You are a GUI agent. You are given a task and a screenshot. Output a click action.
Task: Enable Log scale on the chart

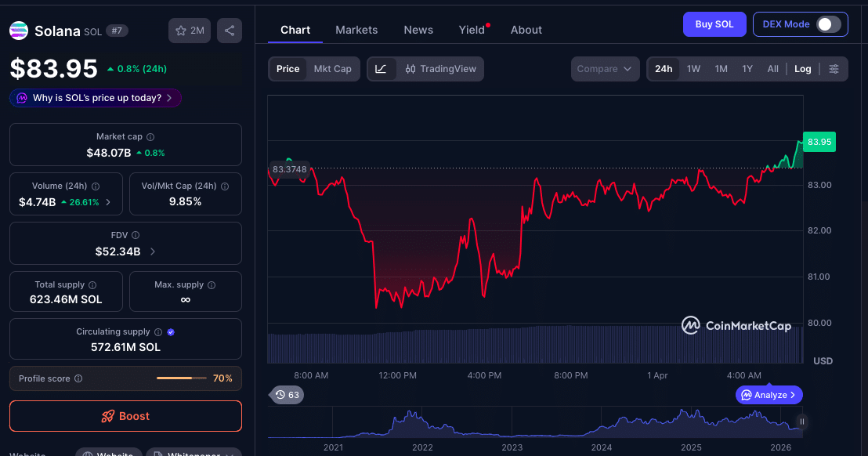point(802,69)
